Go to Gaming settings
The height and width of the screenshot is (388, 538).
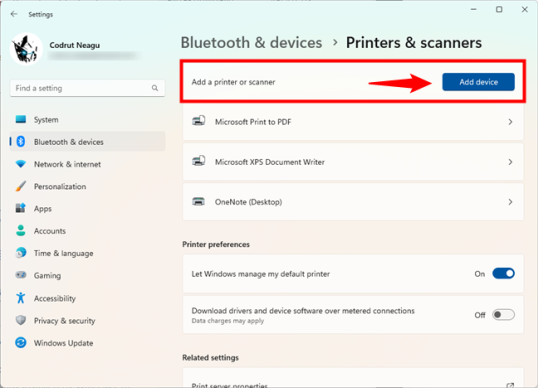(87, 275)
